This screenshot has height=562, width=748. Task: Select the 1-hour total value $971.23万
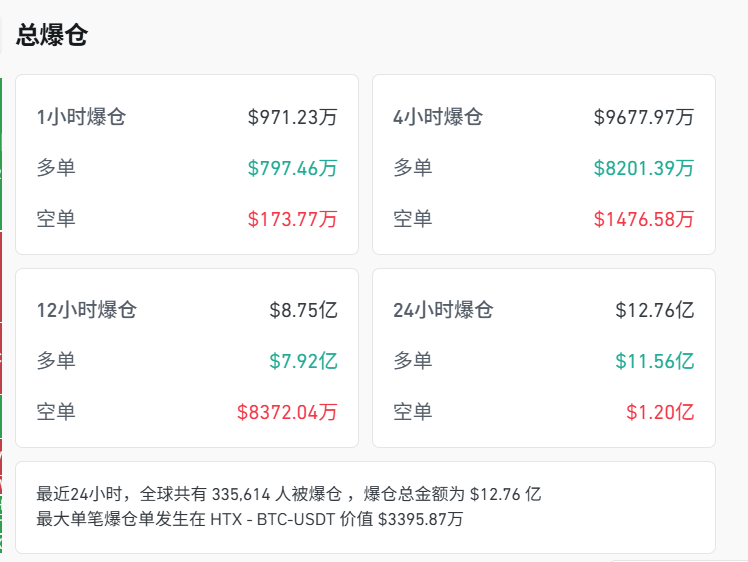(293, 117)
